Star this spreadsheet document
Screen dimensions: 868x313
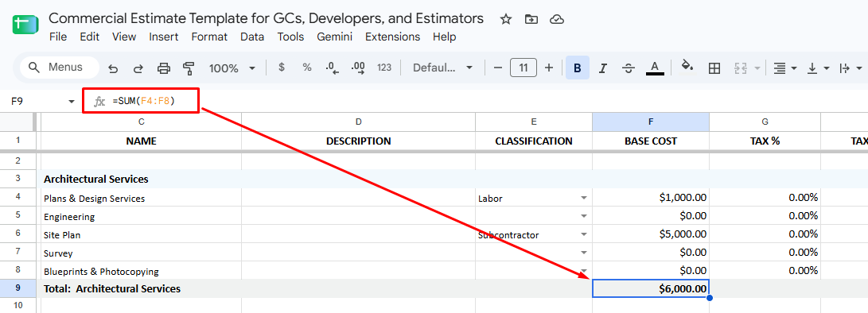pos(505,19)
